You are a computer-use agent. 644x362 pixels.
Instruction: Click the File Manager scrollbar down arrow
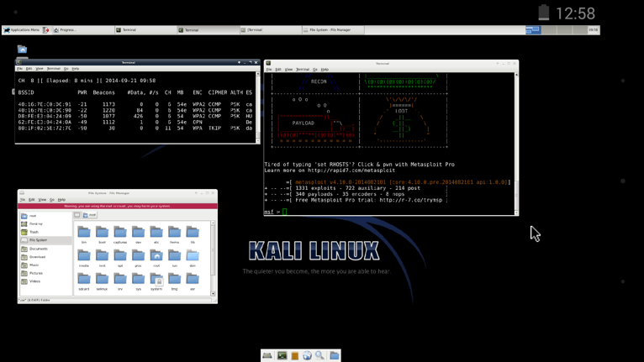(213, 293)
